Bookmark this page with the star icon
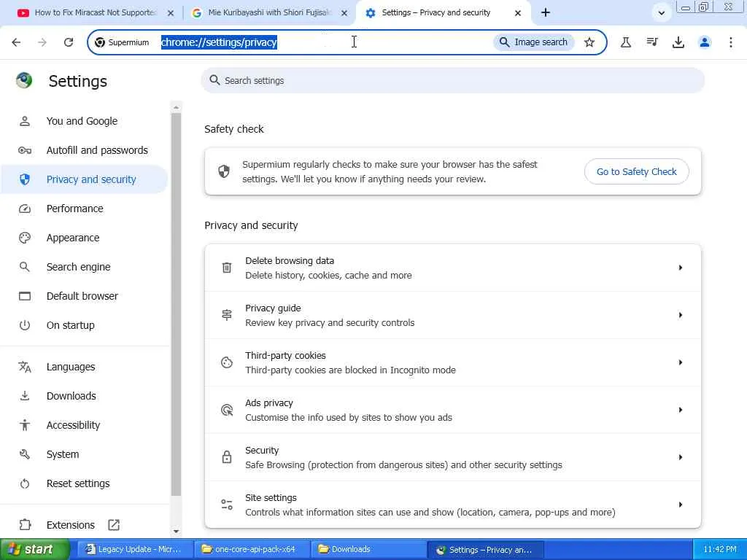The image size is (747, 560). click(589, 42)
